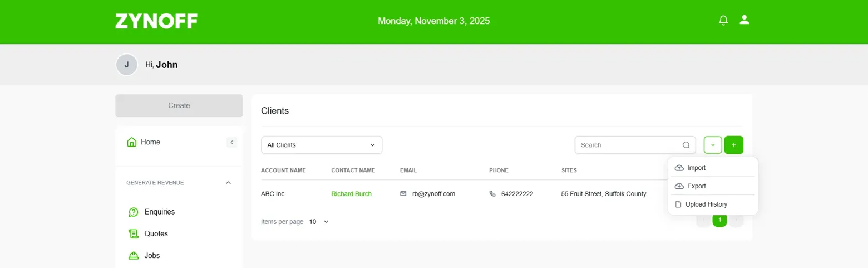Viewport: 868px width, 268px height.
Task: Click the search magnifier icon
Action: pos(686,145)
